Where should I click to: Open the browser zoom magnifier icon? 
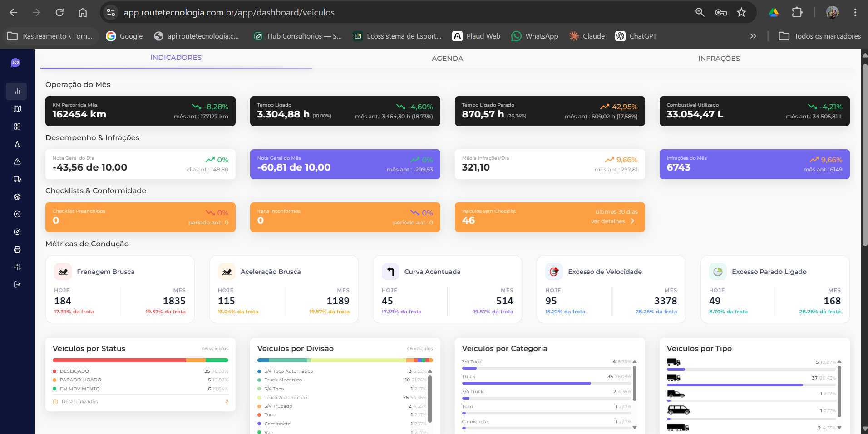[700, 12]
